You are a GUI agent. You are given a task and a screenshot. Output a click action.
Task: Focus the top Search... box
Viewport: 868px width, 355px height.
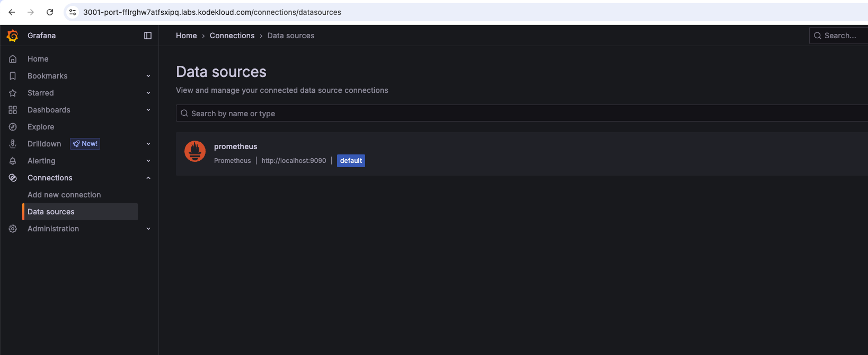(x=839, y=36)
